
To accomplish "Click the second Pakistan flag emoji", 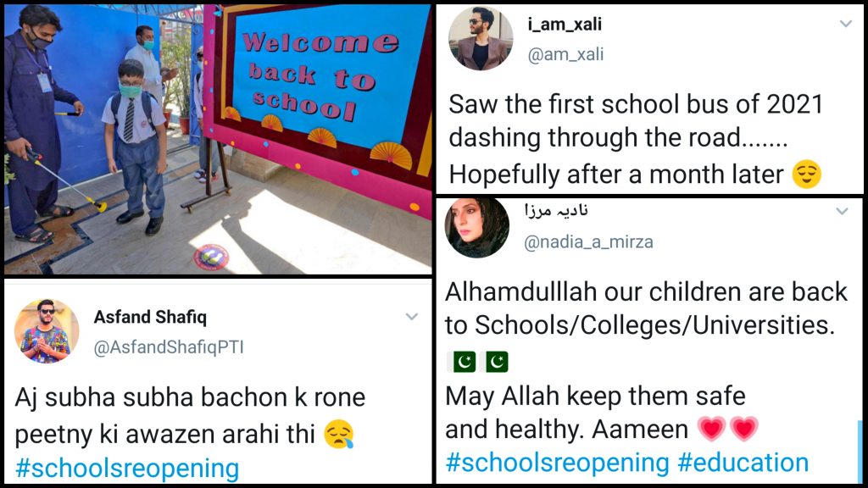I will point(496,362).
